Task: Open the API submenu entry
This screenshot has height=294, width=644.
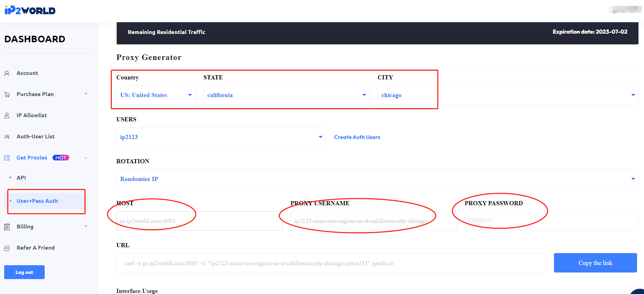Action: point(21,178)
